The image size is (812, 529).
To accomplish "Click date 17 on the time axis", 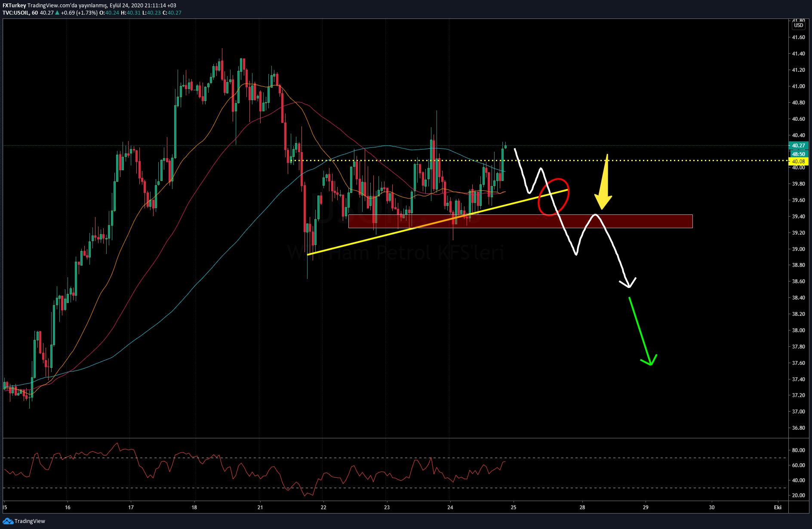I will point(131,508).
